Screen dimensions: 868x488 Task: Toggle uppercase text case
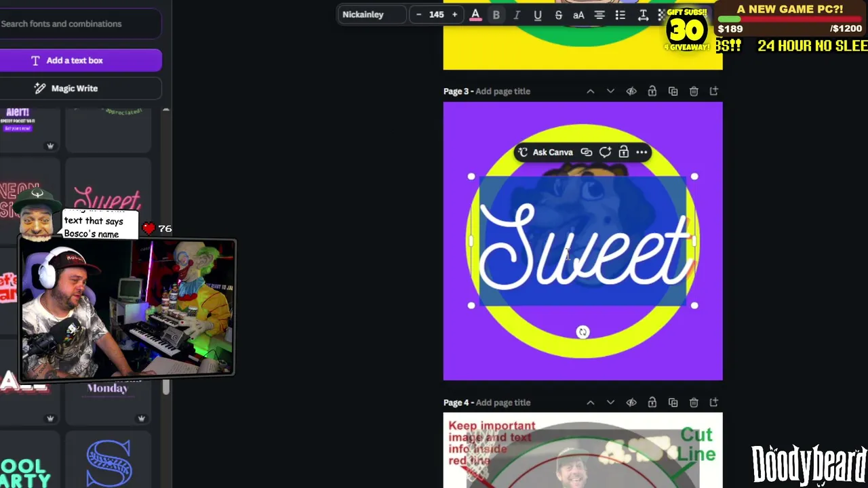(x=578, y=15)
